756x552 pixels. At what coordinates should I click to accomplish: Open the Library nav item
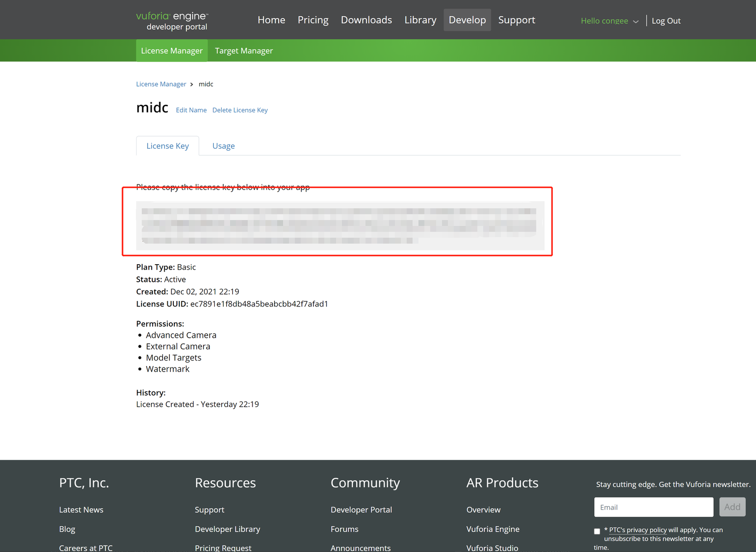coord(420,20)
